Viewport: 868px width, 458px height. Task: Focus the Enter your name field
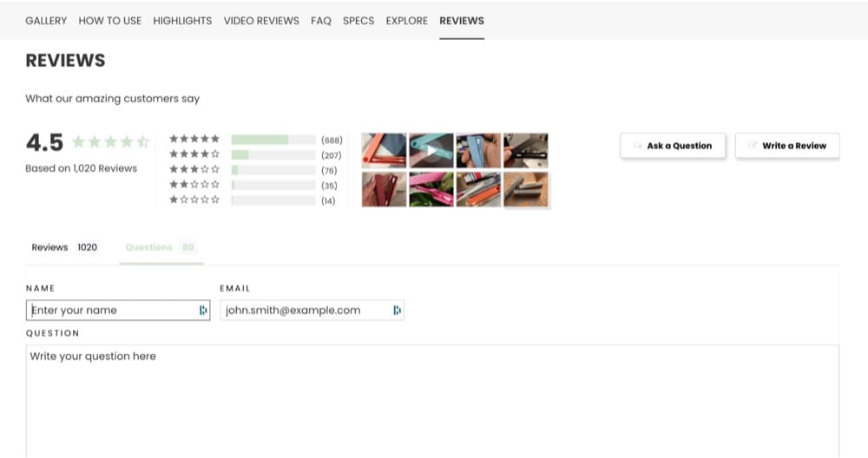click(x=118, y=311)
